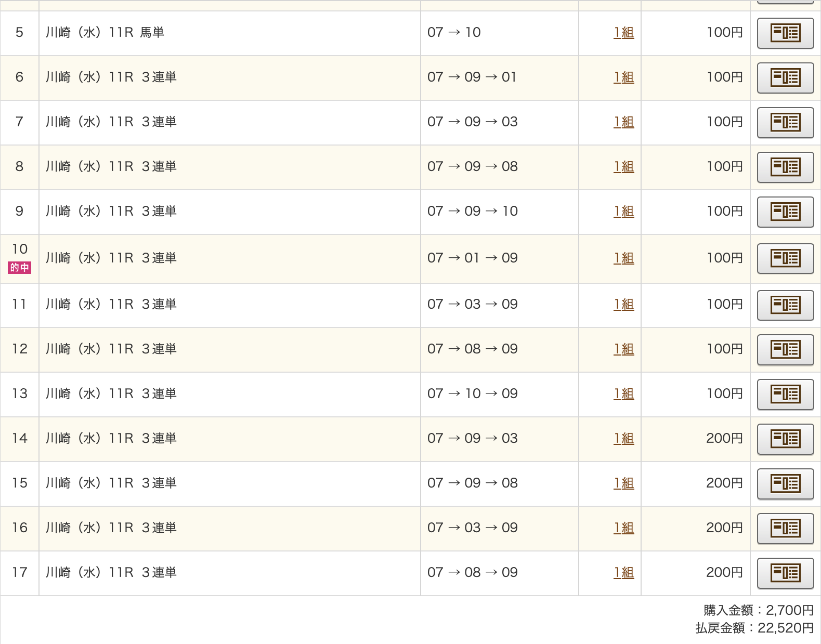
Task: Click 1組 link for 07→09→01 bet
Action: (x=624, y=77)
